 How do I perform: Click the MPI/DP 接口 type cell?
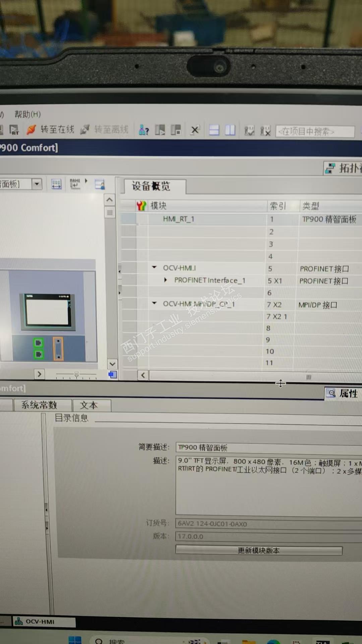(x=318, y=305)
